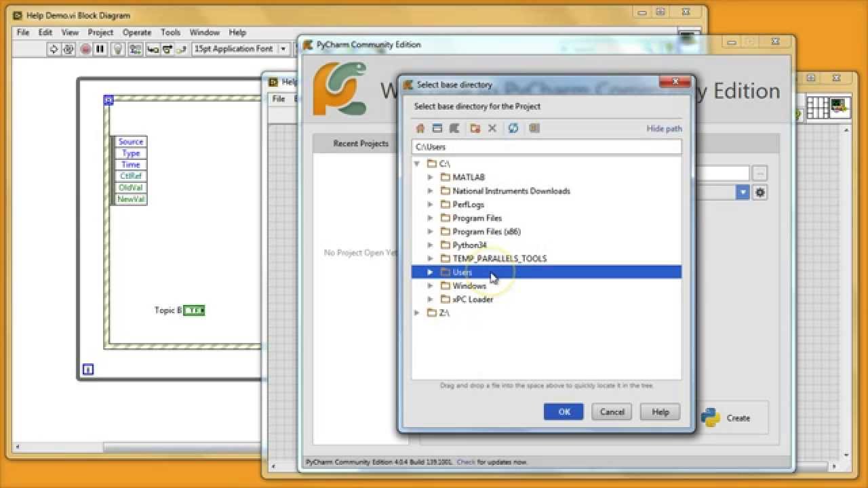Image resolution: width=868 pixels, height=488 pixels.
Task: Click the LabVIEW Step Out icon
Action: click(x=181, y=49)
